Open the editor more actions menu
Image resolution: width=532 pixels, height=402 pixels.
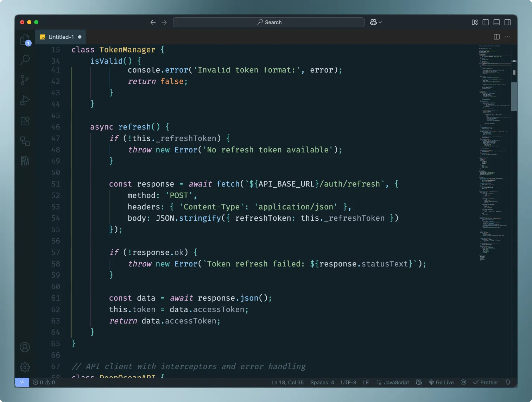point(508,37)
